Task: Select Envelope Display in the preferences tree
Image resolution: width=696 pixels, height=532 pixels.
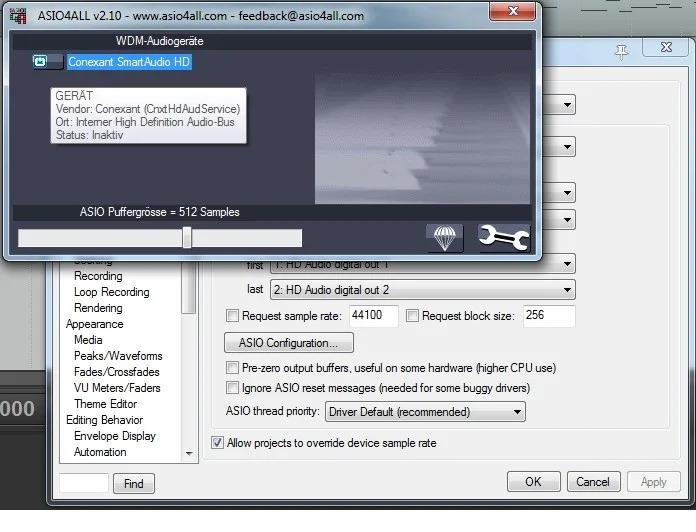Action: (x=115, y=436)
